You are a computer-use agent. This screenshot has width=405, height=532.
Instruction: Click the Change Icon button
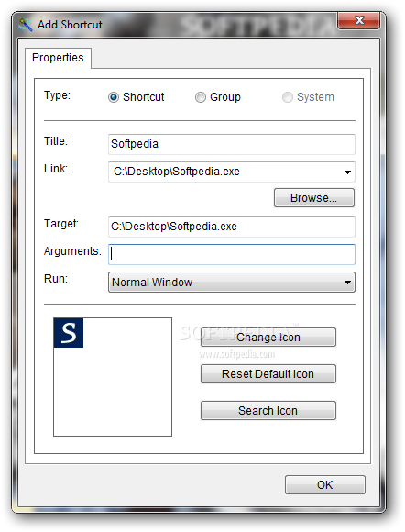coord(268,338)
